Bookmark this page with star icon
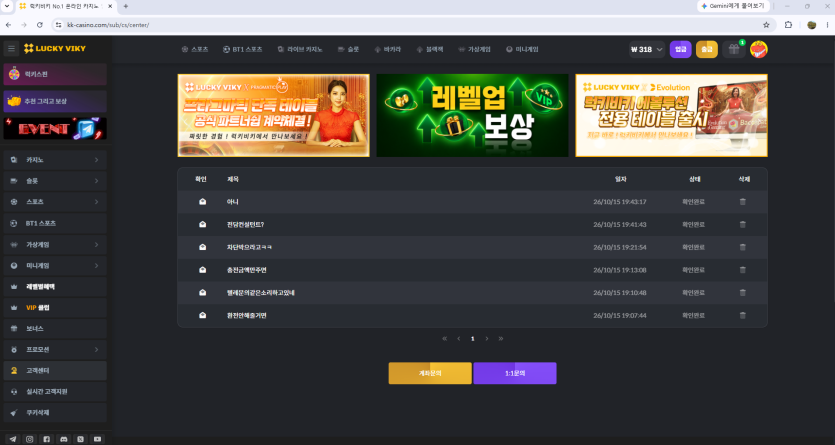The height and width of the screenshot is (445, 835). (766, 25)
